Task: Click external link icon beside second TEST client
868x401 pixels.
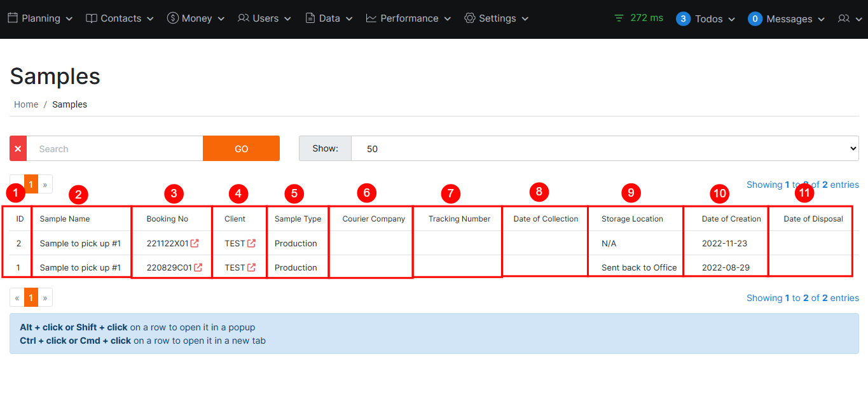Action: [252, 267]
